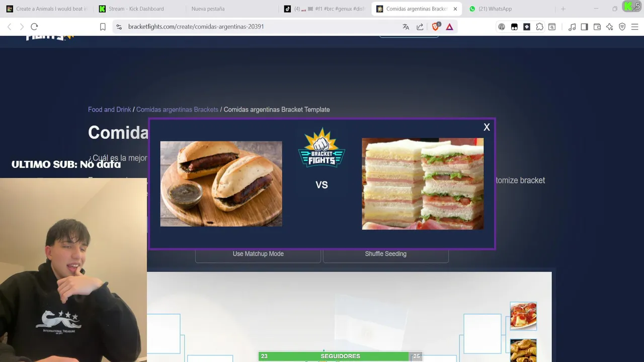This screenshot has width=644, height=362.
Task: Click the site settings icon in address bar
Action: tap(119, 27)
